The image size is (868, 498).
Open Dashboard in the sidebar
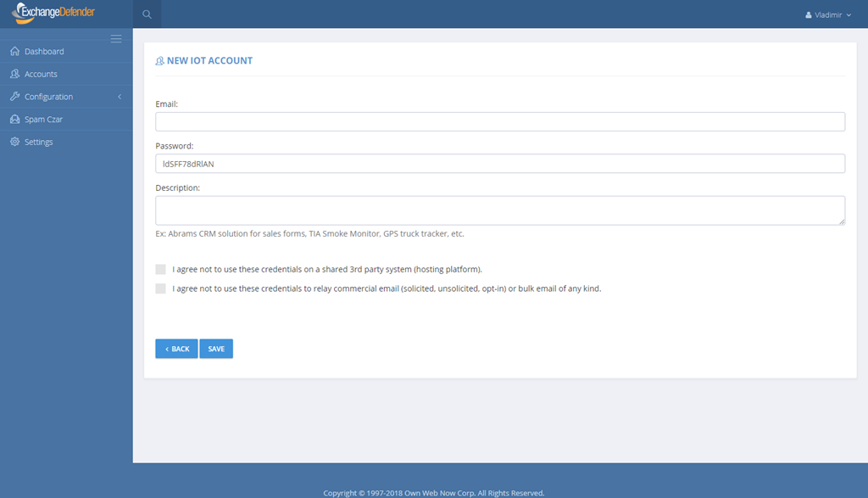(66, 52)
